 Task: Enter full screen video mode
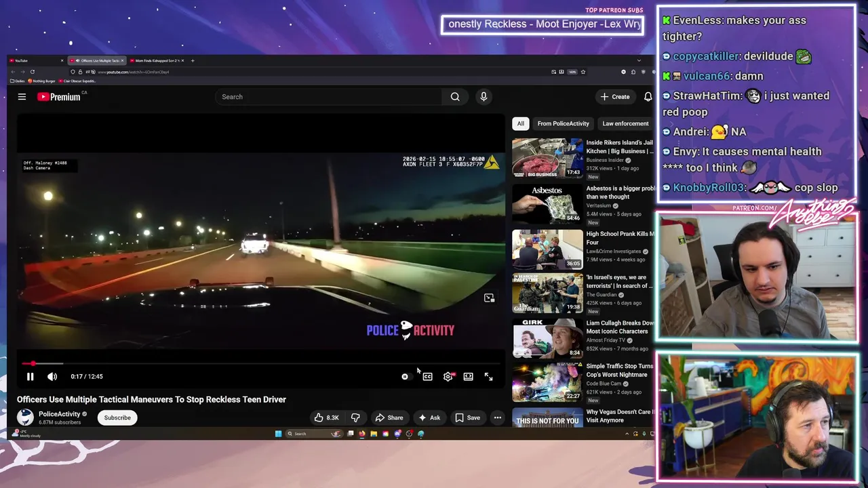pos(488,376)
